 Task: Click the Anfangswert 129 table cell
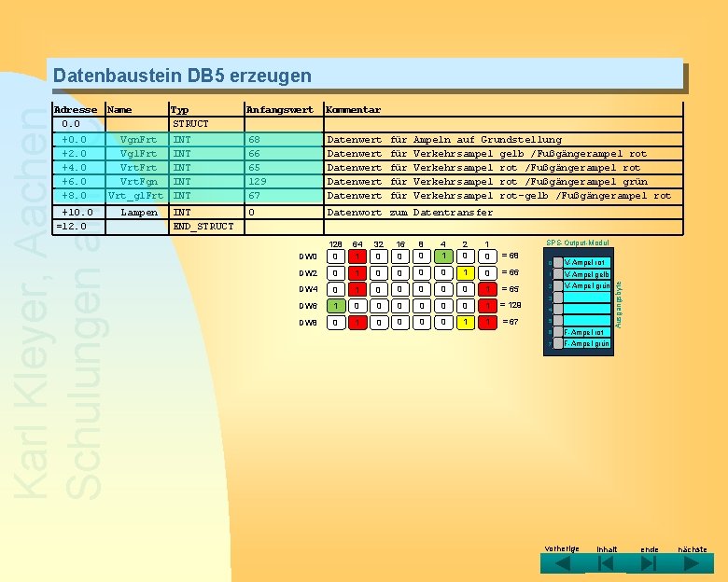[x=284, y=181]
